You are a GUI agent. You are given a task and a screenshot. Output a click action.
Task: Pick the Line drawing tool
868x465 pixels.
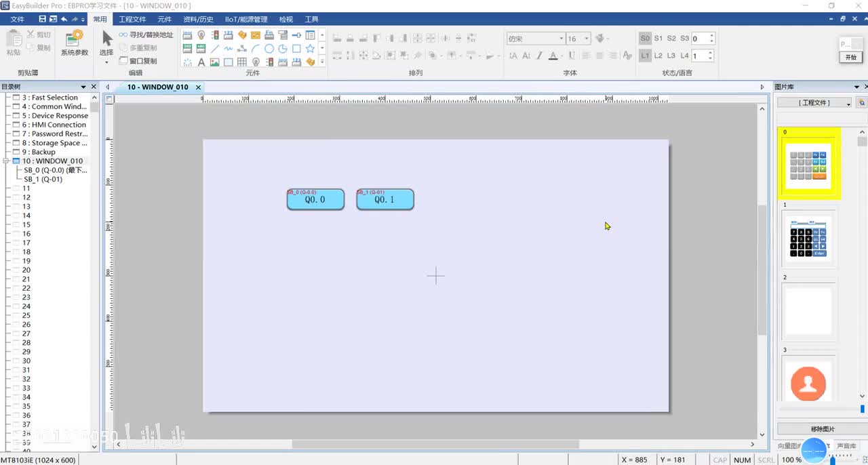pyautogui.click(x=215, y=49)
